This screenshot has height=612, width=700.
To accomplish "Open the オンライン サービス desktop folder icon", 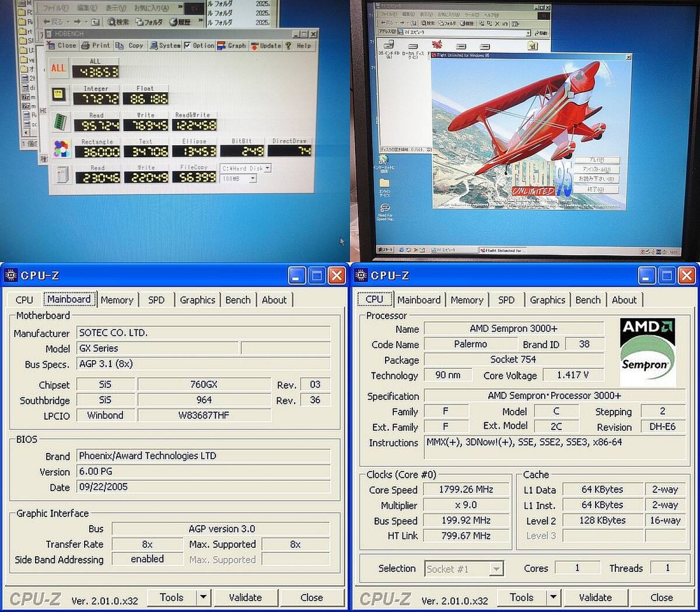I will coord(384,182).
